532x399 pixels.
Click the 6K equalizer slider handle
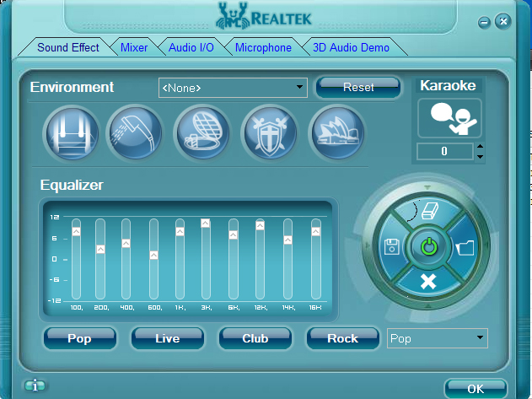coord(233,235)
